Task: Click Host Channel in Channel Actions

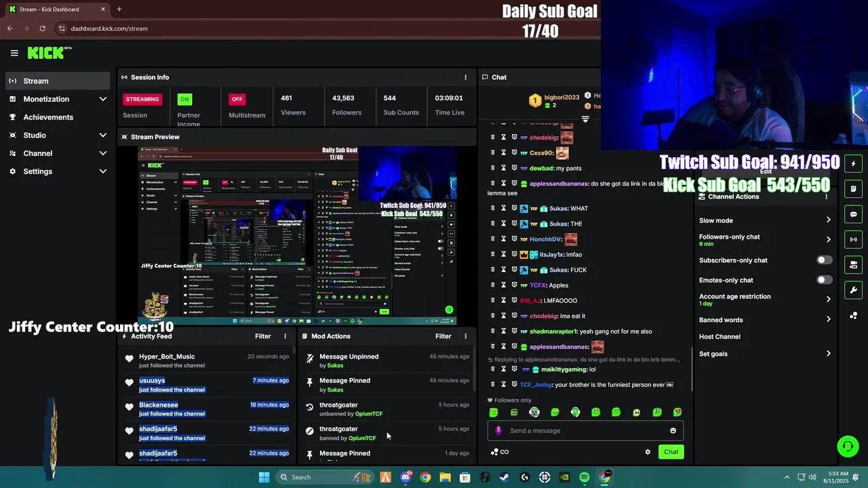Action: pos(719,337)
